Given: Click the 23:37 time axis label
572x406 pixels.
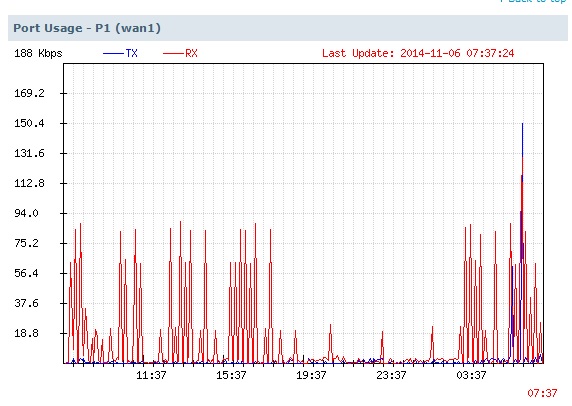Looking at the screenshot, I should coord(391,375).
